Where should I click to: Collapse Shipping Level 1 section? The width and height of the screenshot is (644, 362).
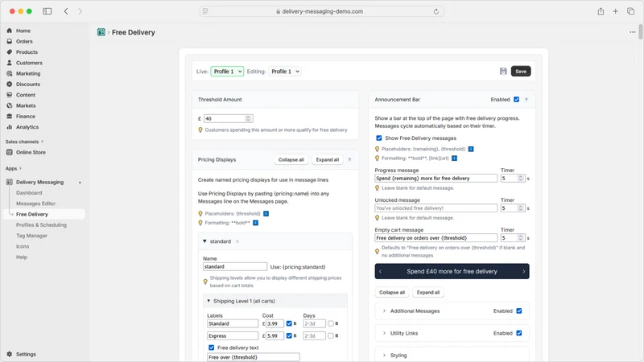pos(208,301)
